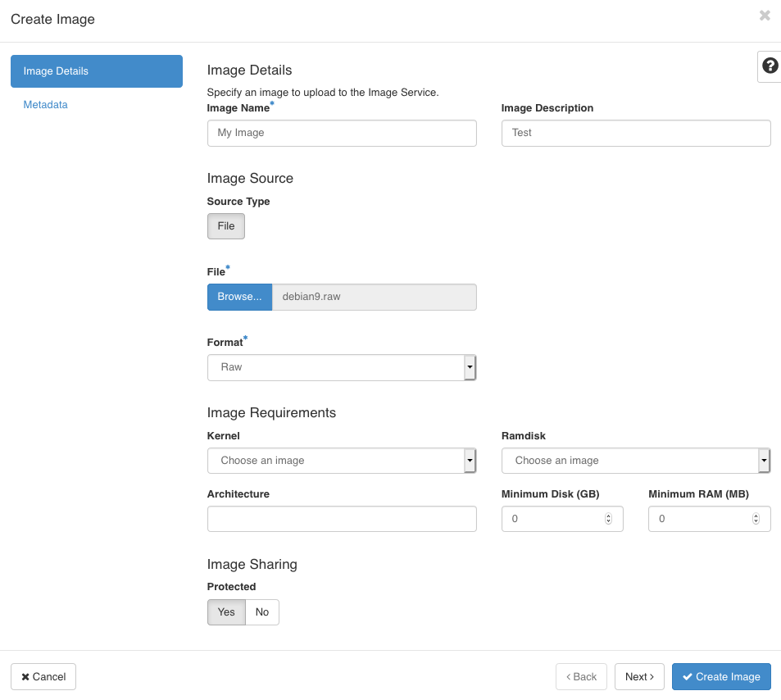Go to the Next step

[x=639, y=677]
